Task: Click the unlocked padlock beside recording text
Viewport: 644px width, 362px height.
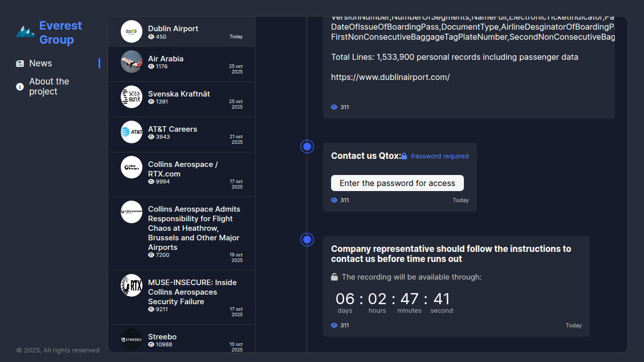Action: (x=335, y=277)
